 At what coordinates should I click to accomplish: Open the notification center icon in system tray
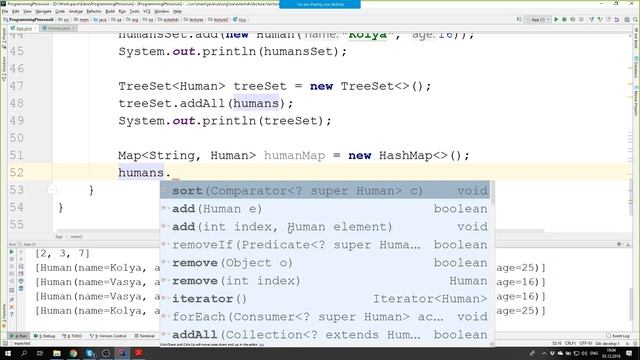(629, 353)
